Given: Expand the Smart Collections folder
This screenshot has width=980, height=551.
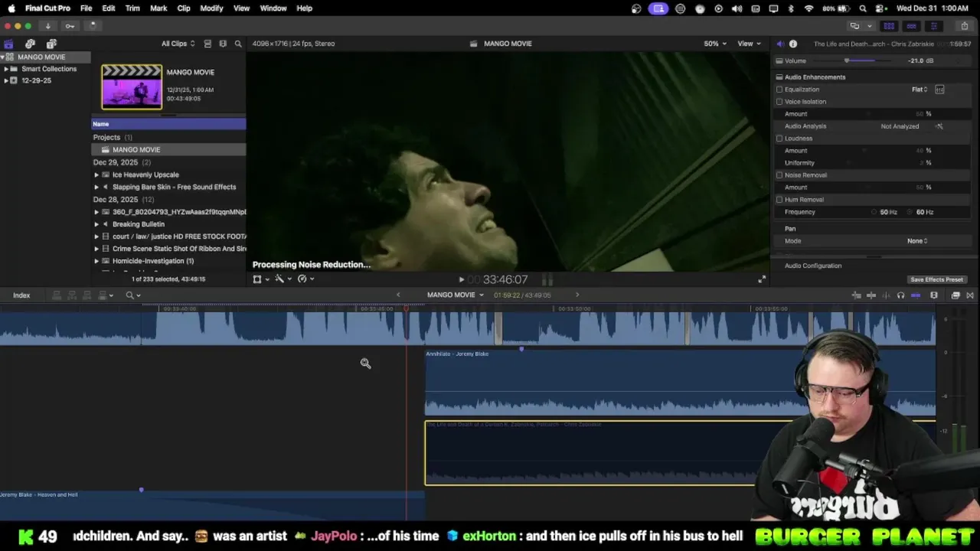Looking at the screenshot, I should [x=6, y=69].
